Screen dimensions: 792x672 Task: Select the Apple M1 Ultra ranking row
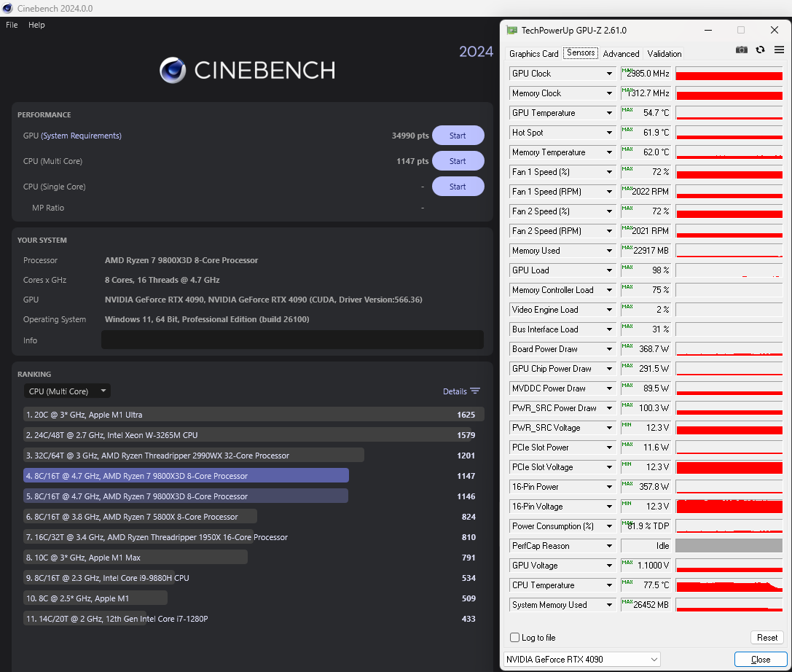(253, 415)
